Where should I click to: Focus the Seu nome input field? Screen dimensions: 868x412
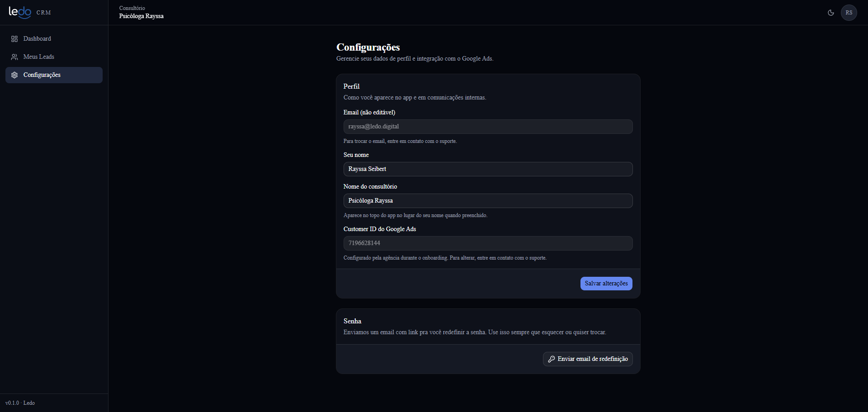(x=488, y=169)
